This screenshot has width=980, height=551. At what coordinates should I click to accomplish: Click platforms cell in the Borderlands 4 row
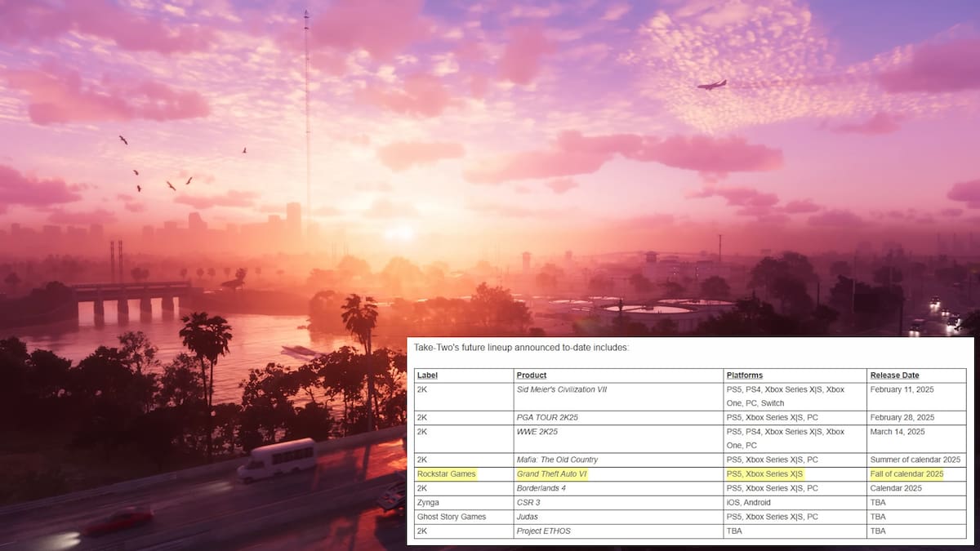[772, 488]
